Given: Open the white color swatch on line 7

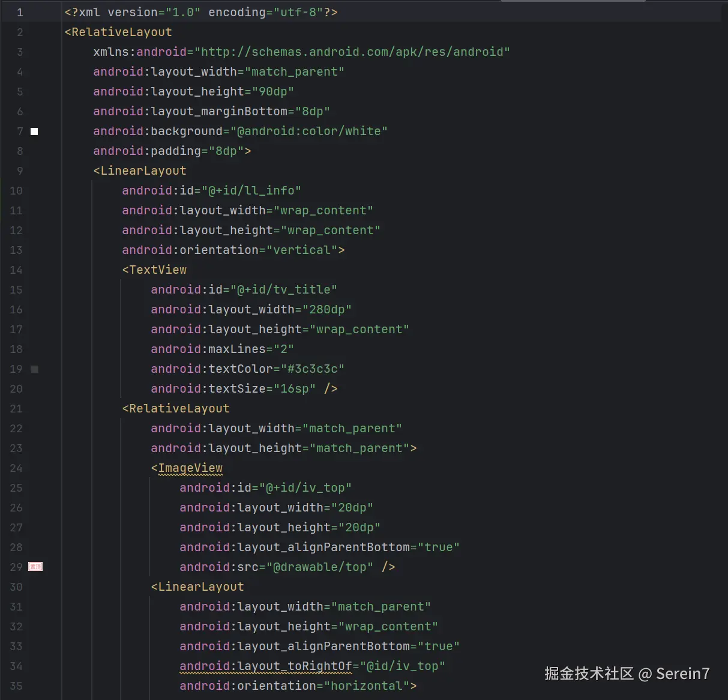Looking at the screenshot, I should pyautogui.click(x=34, y=131).
